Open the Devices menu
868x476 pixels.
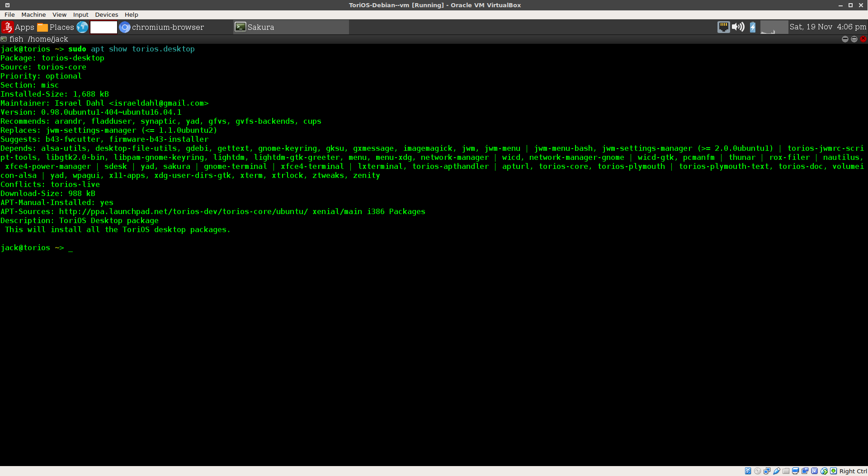pos(106,14)
